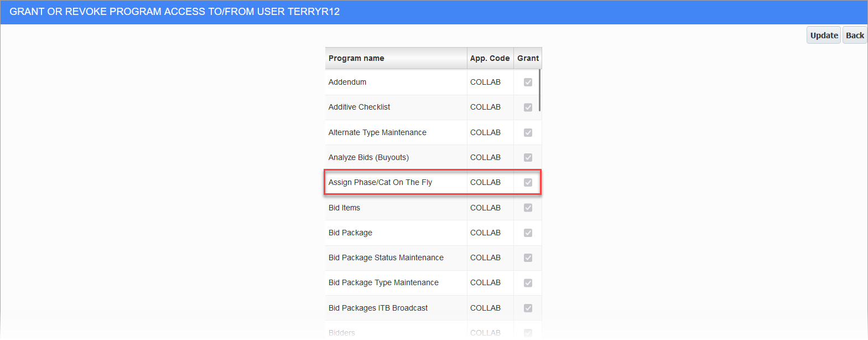Uncheck Grant for Alternate Type Maintenance
This screenshot has width=868, height=340.
[528, 132]
